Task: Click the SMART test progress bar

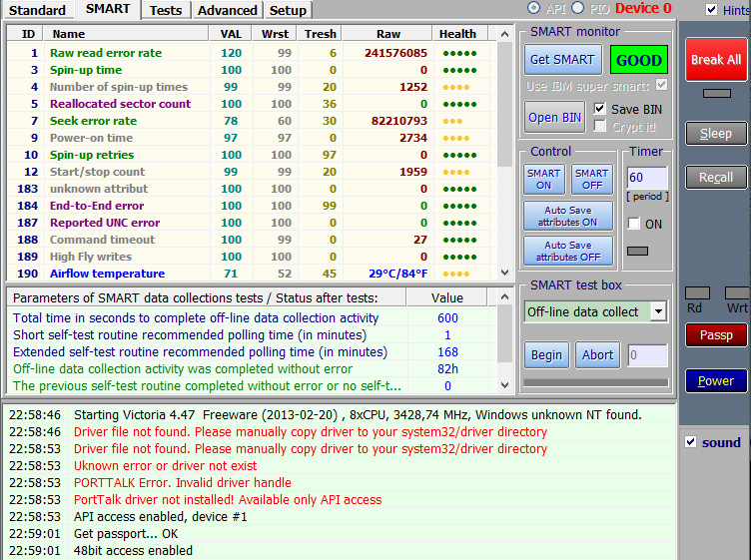Action: pos(596,382)
